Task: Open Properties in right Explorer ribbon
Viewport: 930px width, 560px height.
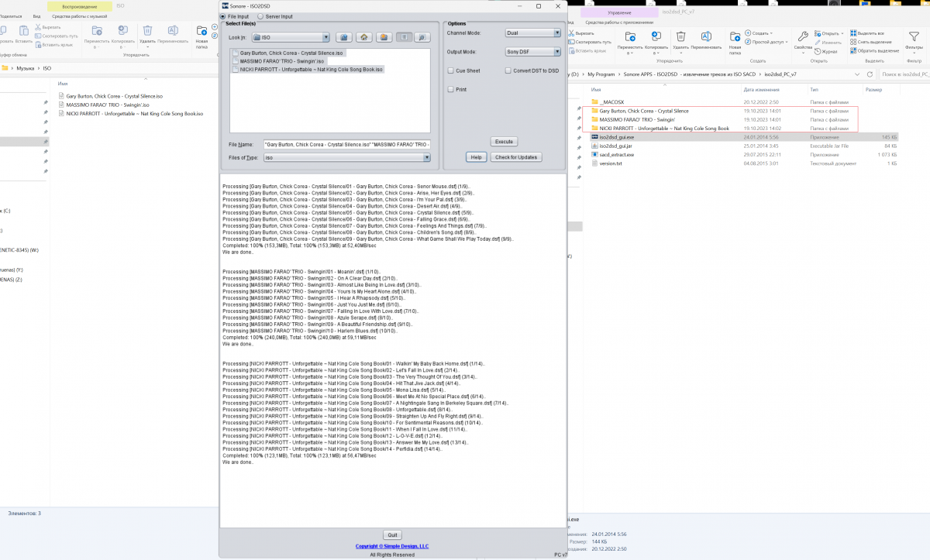Action: [803, 40]
